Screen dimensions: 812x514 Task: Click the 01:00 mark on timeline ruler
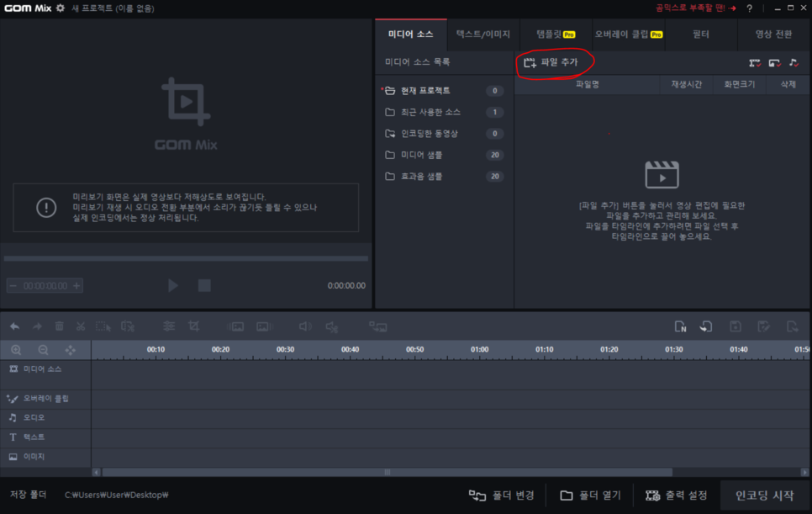(479, 350)
